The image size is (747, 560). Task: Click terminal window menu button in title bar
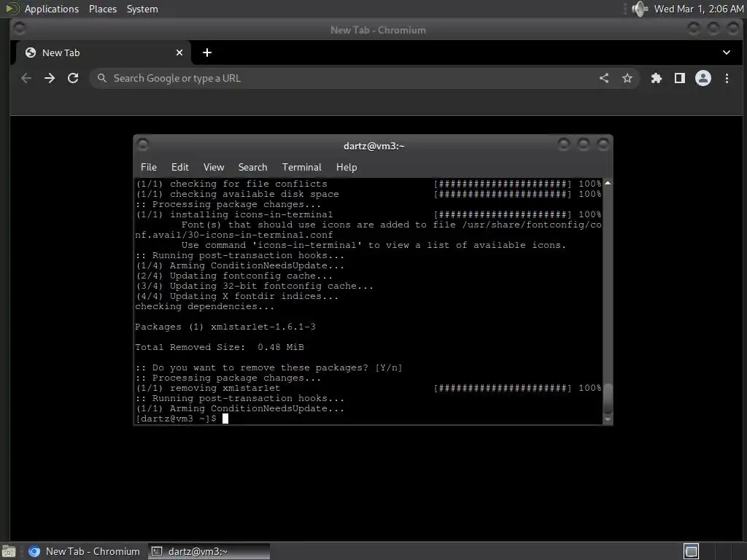142,144
